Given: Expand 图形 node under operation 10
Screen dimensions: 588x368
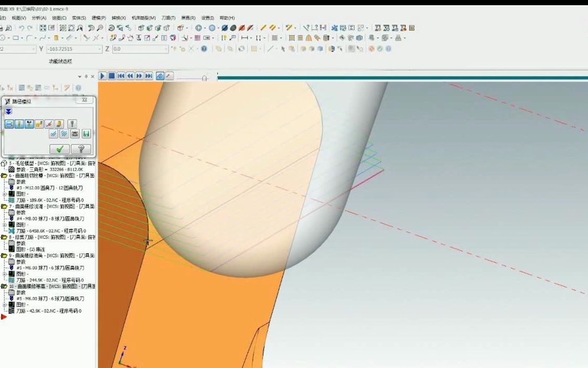Looking at the screenshot, I should (5, 305).
